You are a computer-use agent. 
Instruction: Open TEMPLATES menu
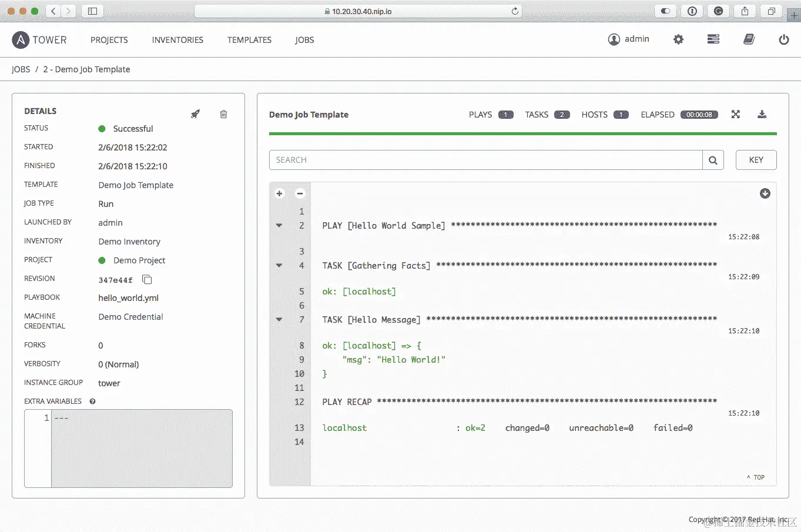[x=249, y=40]
